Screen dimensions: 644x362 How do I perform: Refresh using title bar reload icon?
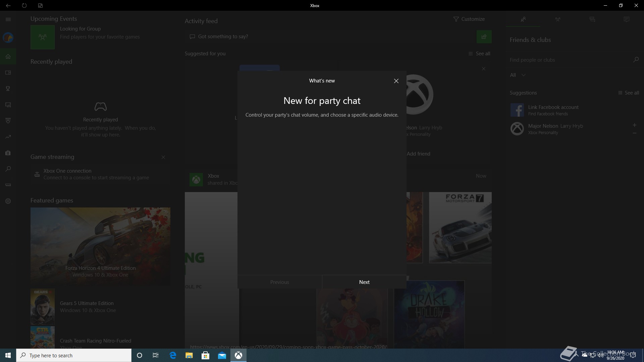point(24,5)
